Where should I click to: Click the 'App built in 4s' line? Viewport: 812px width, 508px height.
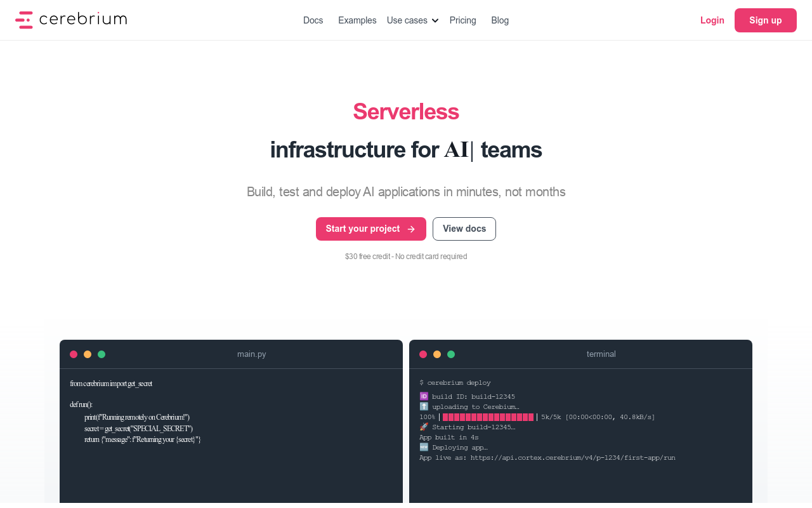point(449,437)
